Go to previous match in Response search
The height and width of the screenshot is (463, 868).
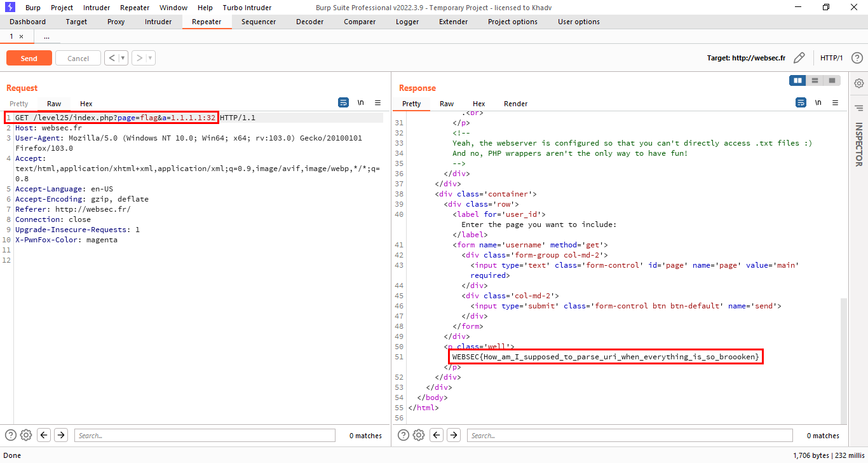(437, 435)
